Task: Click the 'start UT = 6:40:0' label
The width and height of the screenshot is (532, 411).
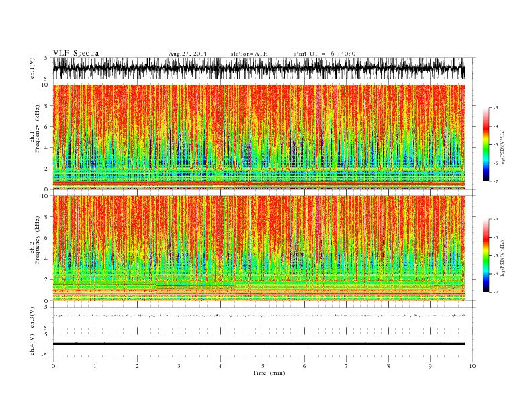Action: click(324, 54)
